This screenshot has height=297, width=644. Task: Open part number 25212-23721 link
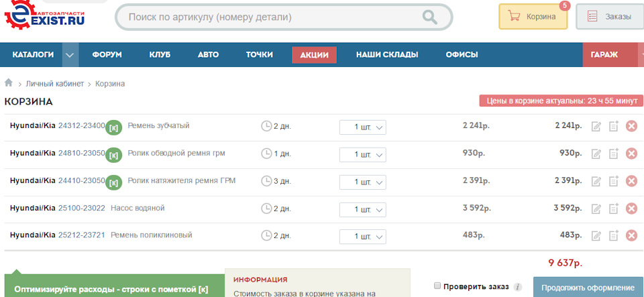(82, 235)
